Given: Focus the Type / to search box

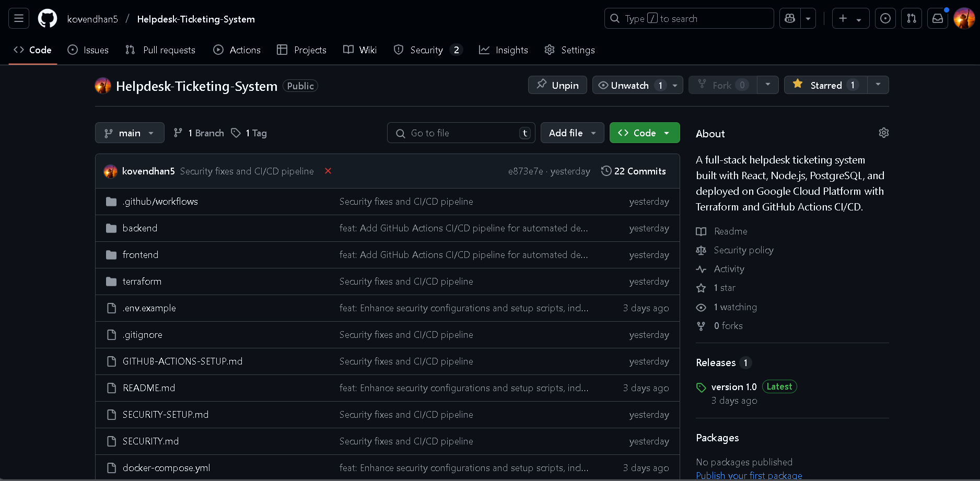Looking at the screenshot, I should (689, 19).
